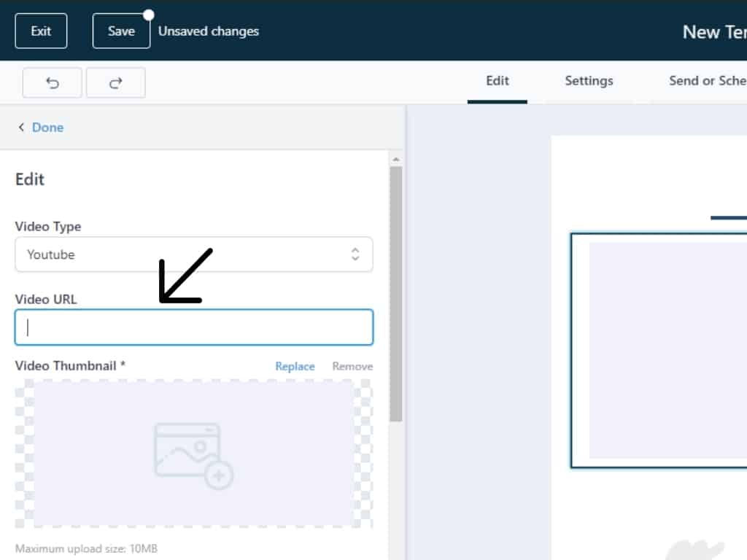Click the left panel scrollbar thumb
This screenshot has height=560, width=747.
pyautogui.click(x=395, y=292)
